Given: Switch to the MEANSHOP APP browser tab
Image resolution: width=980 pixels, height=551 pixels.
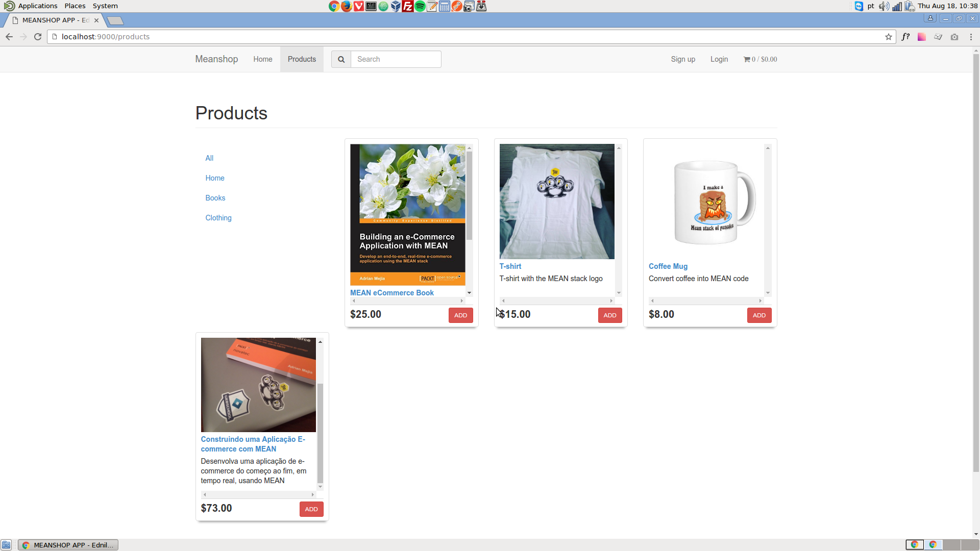Looking at the screenshot, I should point(55,20).
